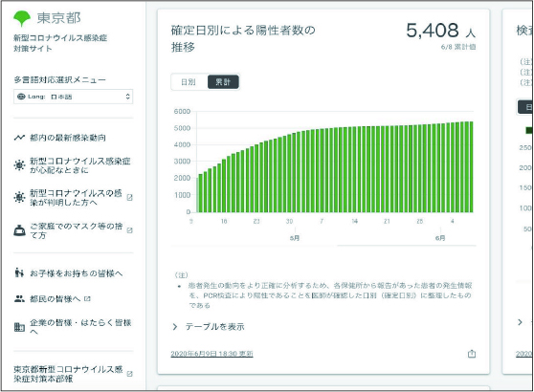534x392 pixels.
Task: Click external link icon after 新型コロナウイルスの感染が判明した方へ
Action: point(129,197)
